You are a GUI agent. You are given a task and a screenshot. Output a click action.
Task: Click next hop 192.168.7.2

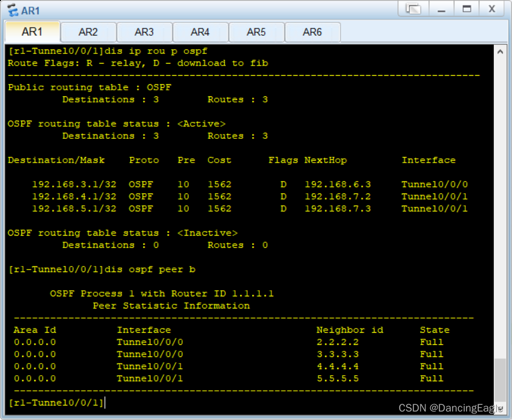point(337,196)
